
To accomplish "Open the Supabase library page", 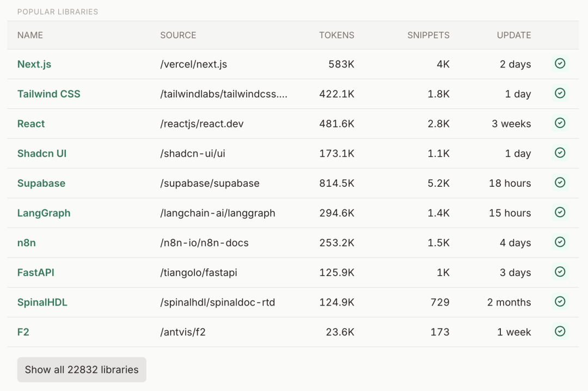I will pos(41,184).
